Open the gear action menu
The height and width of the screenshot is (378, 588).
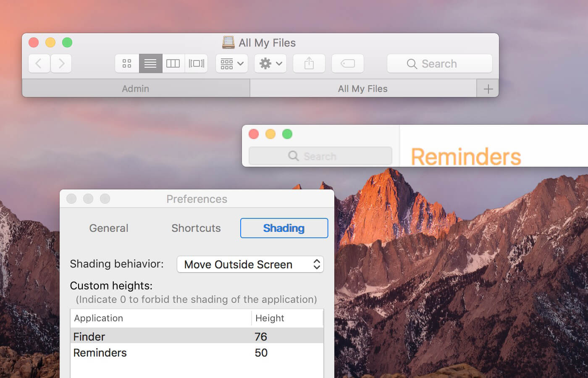click(270, 63)
